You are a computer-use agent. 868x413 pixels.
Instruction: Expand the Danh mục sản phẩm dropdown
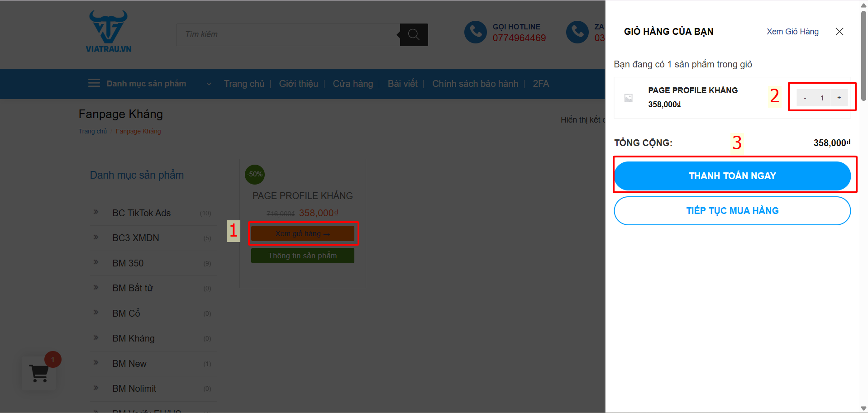pos(209,84)
